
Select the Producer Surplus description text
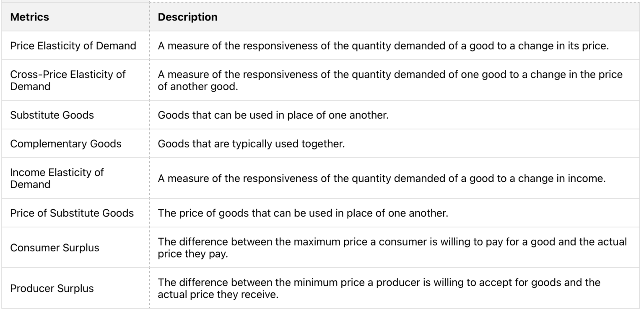(379, 288)
